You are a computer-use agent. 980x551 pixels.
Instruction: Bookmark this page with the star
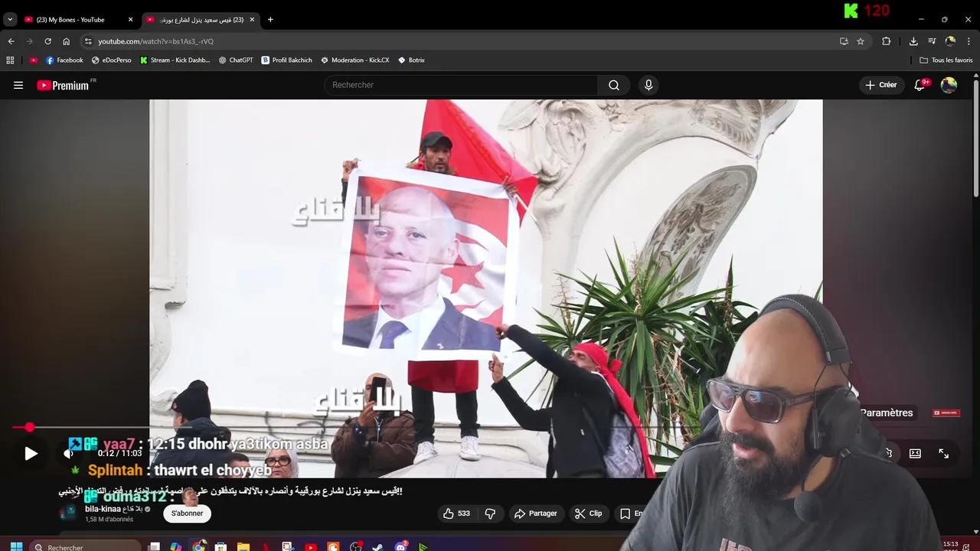tap(861, 41)
